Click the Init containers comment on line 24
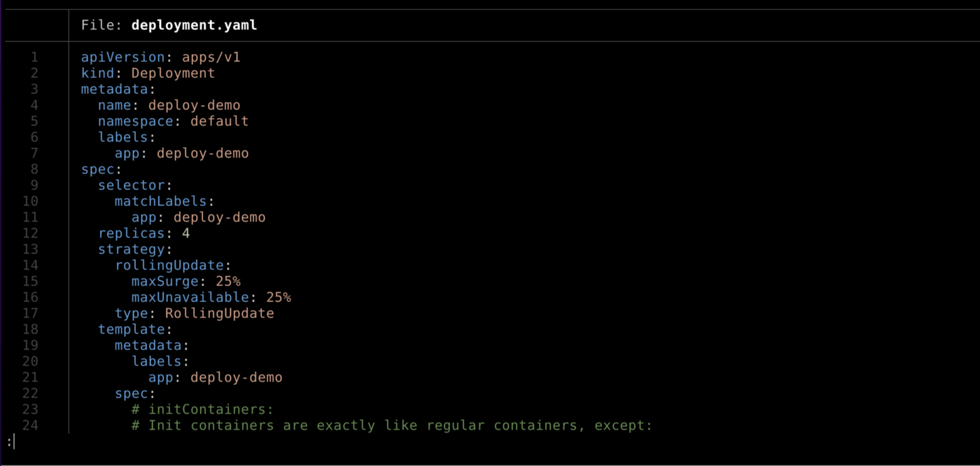Viewport: 980px width, 466px height. coord(392,425)
